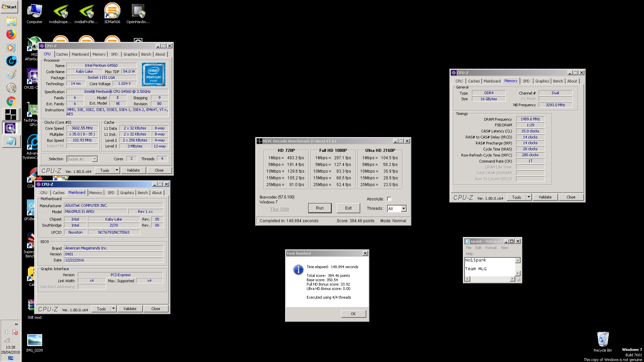Open Action Center flag in tray
The image size is (644, 362).
(15, 332)
